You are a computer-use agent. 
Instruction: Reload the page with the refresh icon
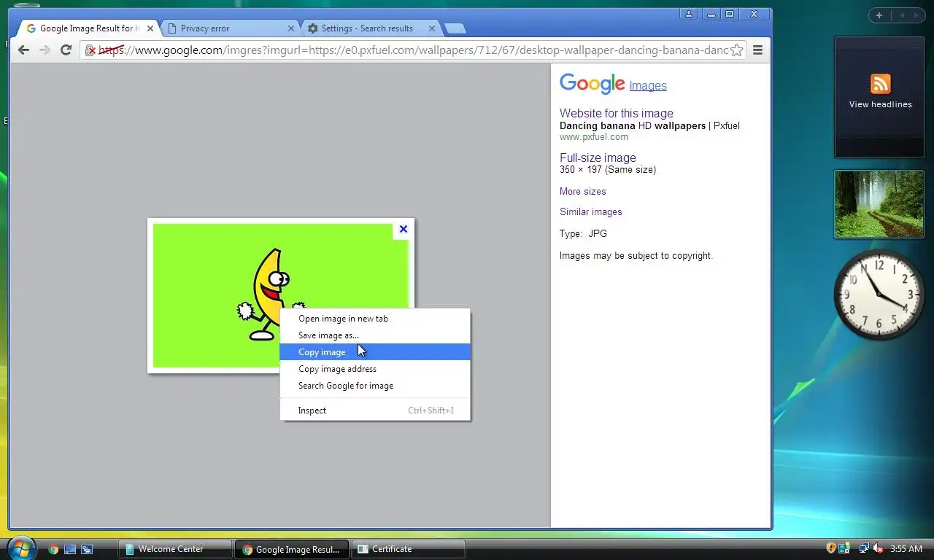point(66,50)
